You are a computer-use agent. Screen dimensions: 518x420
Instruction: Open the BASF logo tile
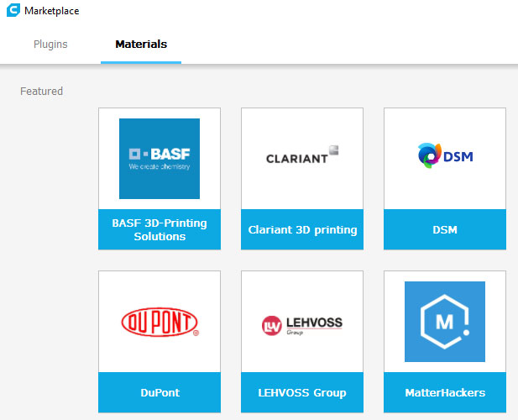160,158
